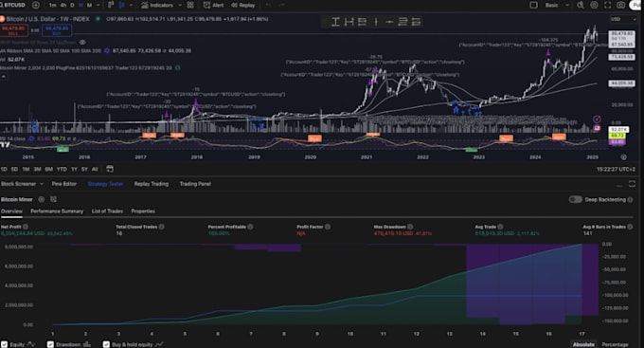Select the 1Y date range

(x=74, y=169)
